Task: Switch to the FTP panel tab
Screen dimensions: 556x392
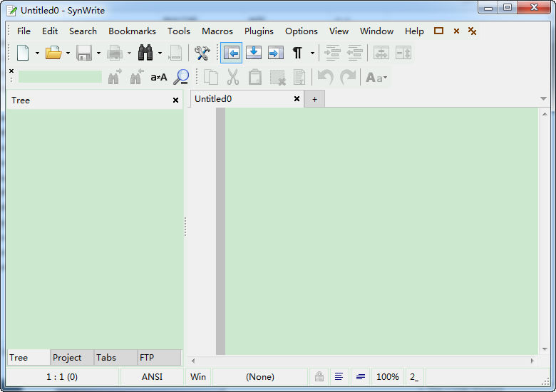Action: point(160,357)
